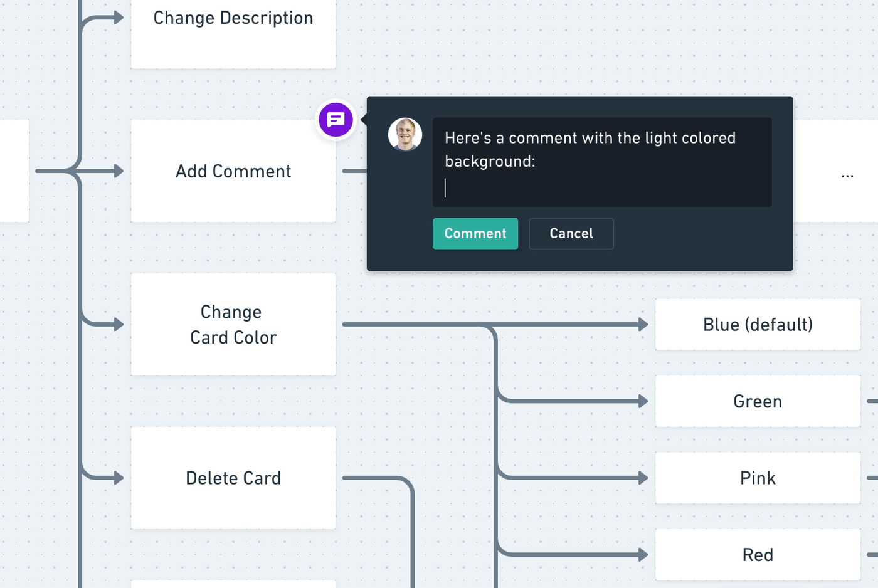The image size is (878, 588).
Task: Click the user avatar in the comment popup
Action: [405, 135]
